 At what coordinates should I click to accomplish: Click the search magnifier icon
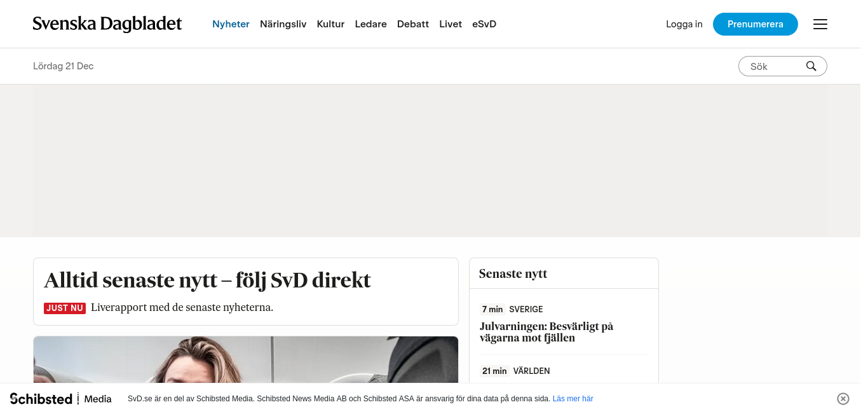coord(811,66)
